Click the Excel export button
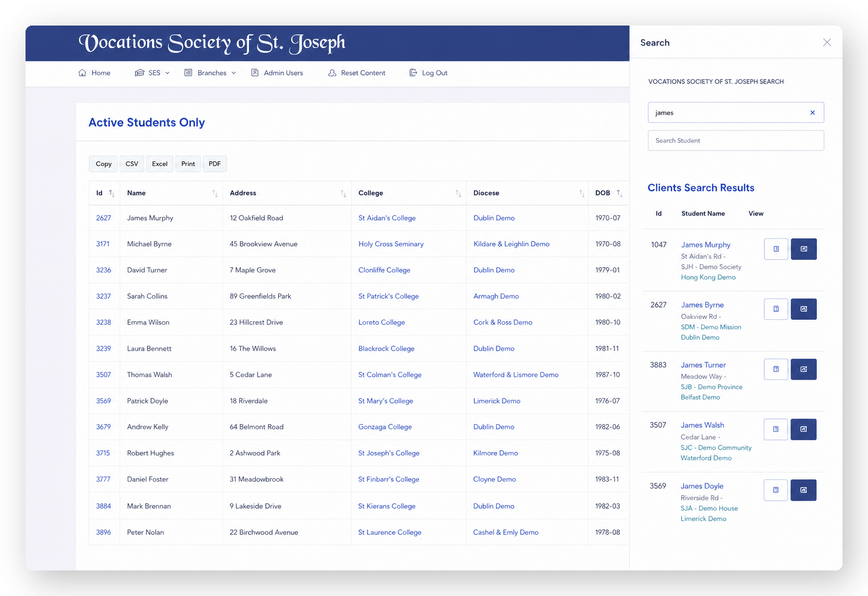The height and width of the screenshot is (596, 868). point(160,164)
